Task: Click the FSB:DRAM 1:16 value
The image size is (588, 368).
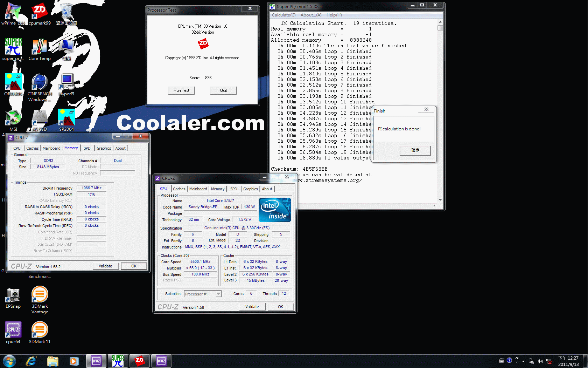Action: click(91, 194)
